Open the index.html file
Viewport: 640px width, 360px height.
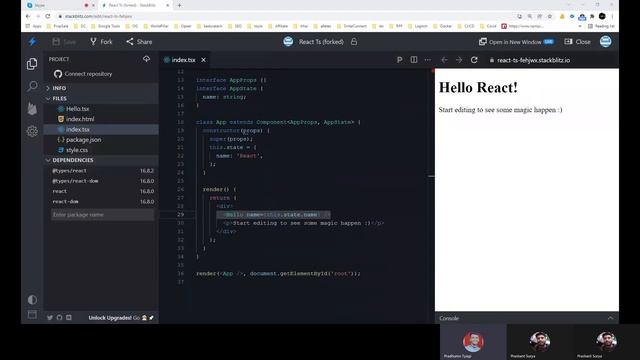coord(101,119)
